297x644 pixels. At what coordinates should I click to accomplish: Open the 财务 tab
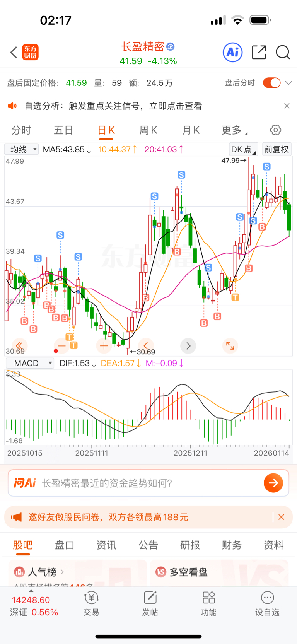pos(232,545)
